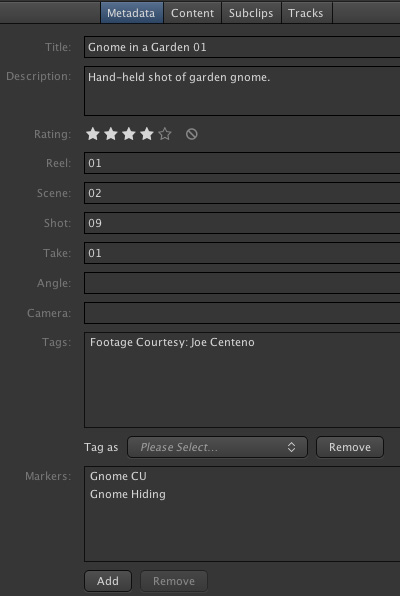Image resolution: width=400 pixels, height=596 pixels.
Task: Click the Add marker button
Action: pyautogui.click(x=108, y=581)
